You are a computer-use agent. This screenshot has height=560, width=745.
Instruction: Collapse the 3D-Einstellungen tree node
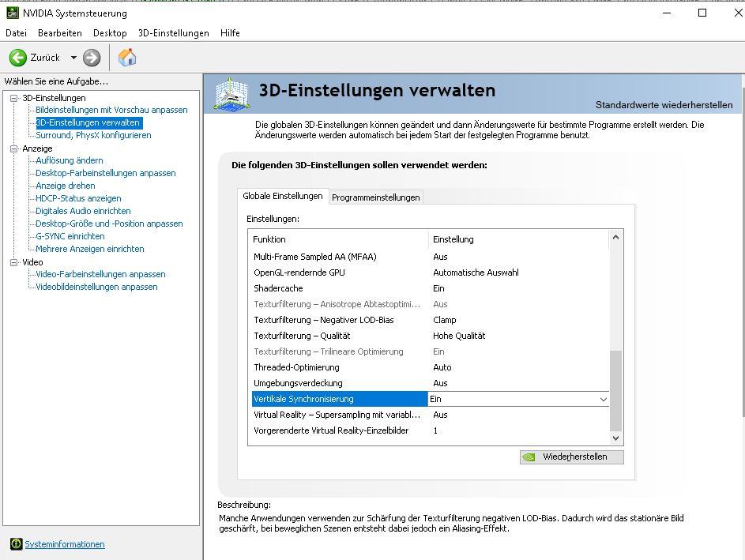click(x=13, y=98)
